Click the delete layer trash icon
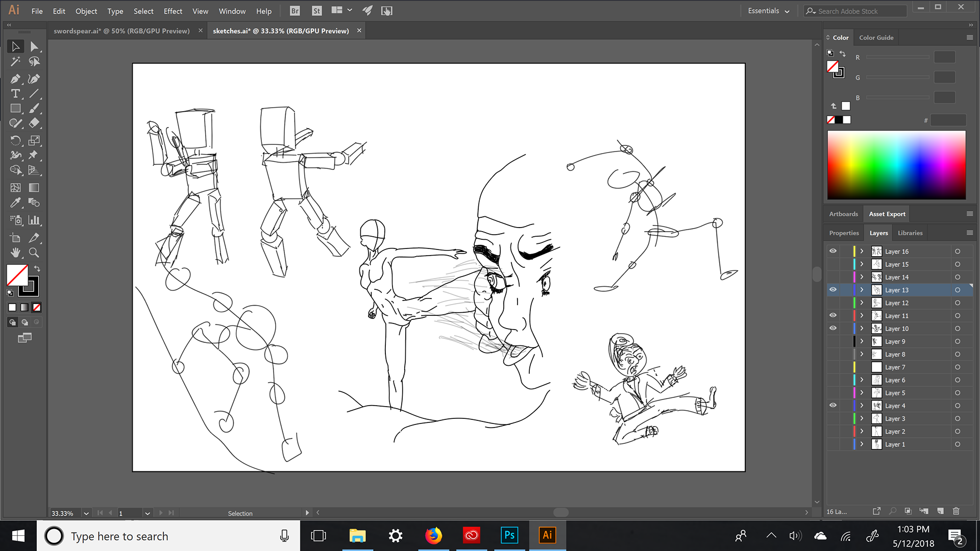This screenshot has width=980, height=551. click(x=956, y=511)
